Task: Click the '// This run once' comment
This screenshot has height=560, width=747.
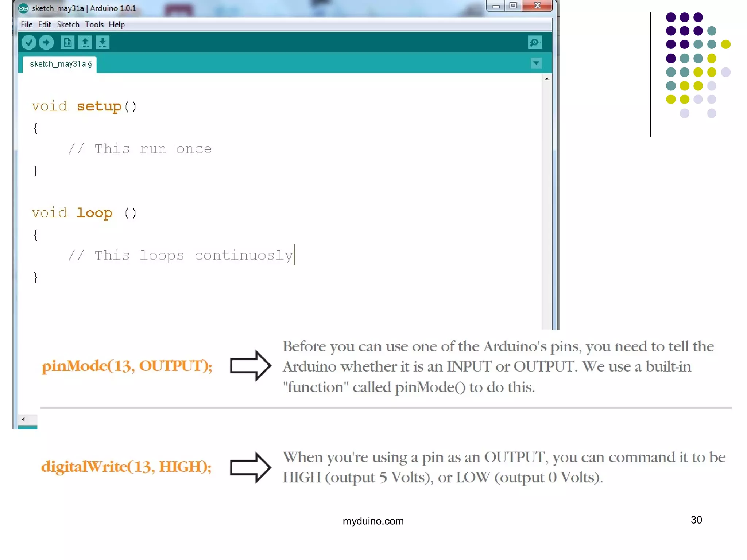Action: pos(140,149)
